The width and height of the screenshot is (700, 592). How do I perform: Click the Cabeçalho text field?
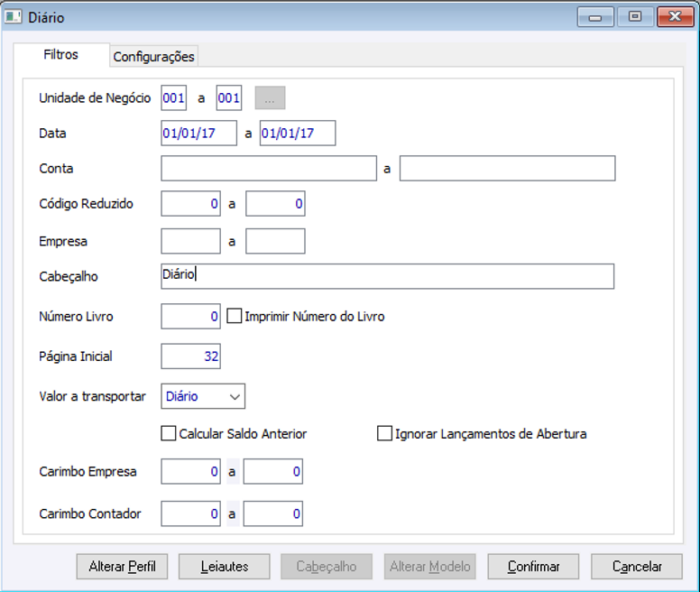click(388, 276)
